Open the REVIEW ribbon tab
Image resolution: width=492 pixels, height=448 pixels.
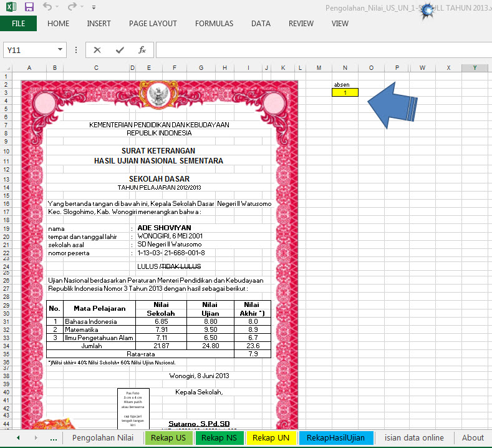pos(301,24)
